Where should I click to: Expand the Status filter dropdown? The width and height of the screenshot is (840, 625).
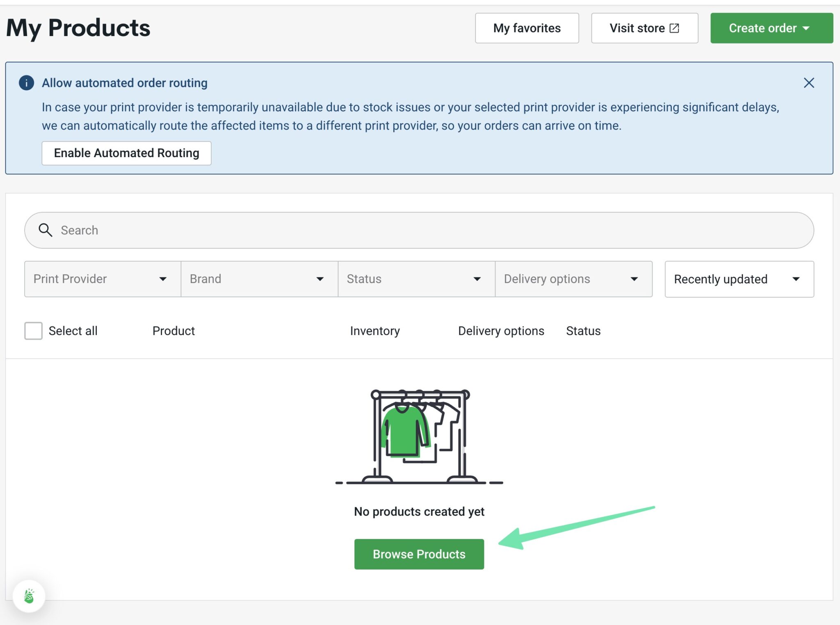(x=416, y=279)
